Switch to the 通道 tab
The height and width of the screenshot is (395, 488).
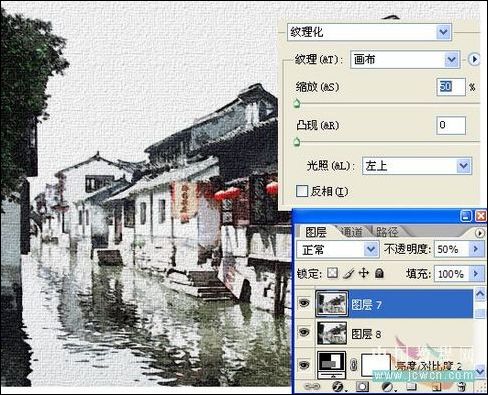point(352,232)
